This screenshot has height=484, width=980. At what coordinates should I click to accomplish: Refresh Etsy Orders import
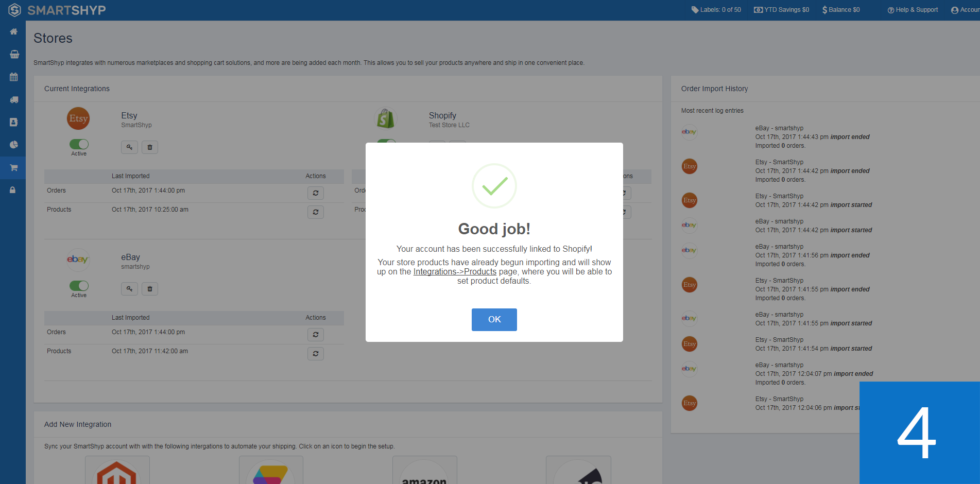(x=315, y=193)
